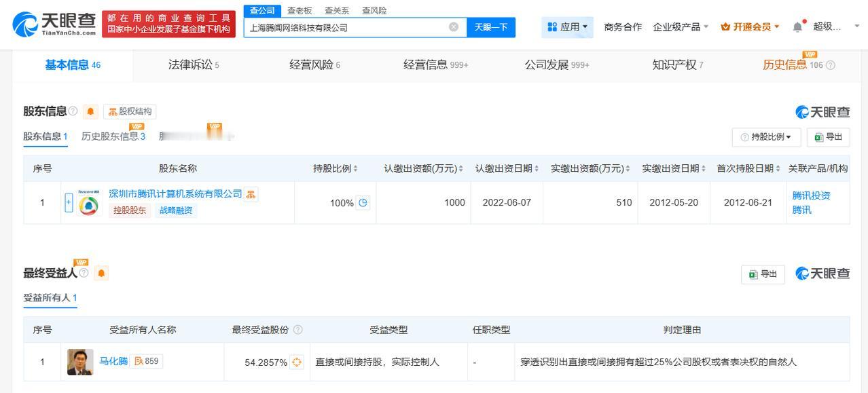
Task: Export beneficiary list with 导出 button
Action: coord(763,274)
